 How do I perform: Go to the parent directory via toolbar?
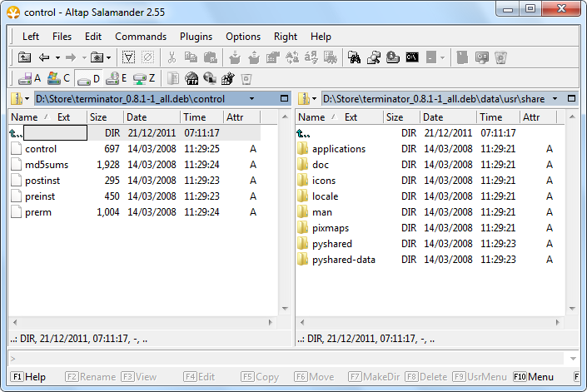click(x=25, y=57)
